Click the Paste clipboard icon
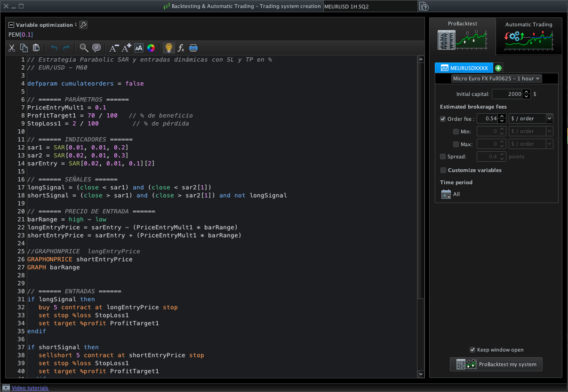 point(36,48)
